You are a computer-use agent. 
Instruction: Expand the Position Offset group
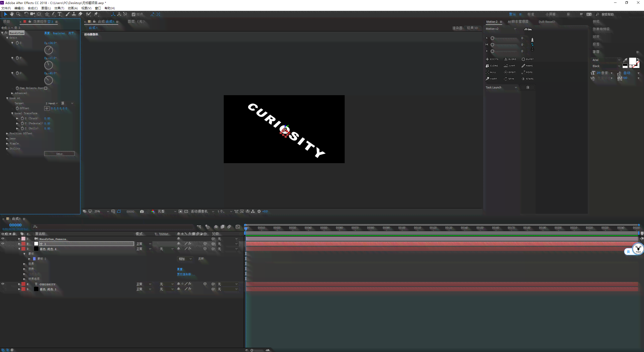7,133
